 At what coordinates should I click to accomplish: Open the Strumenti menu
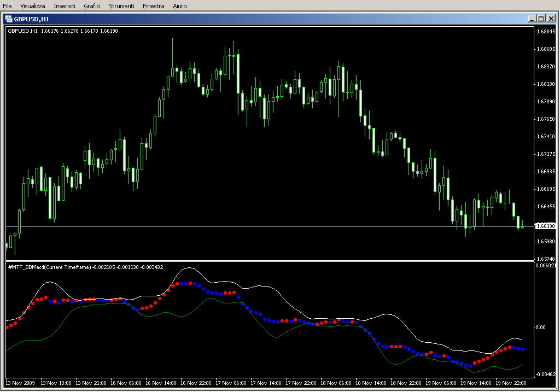click(x=121, y=6)
